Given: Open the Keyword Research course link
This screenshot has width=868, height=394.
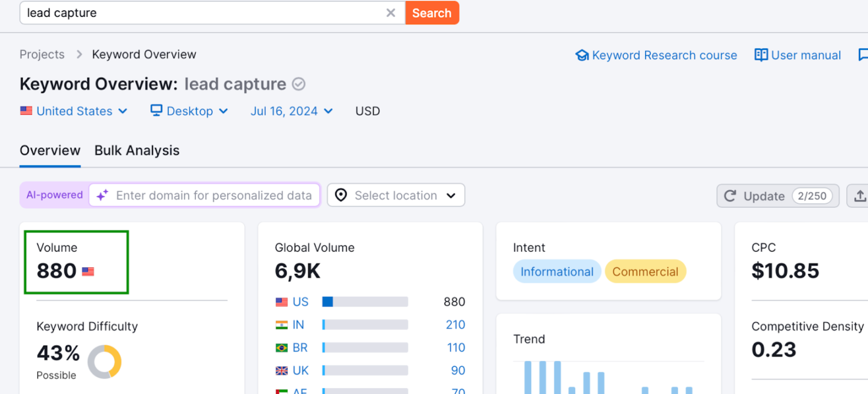Looking at the screenshot, I should 664,56.
